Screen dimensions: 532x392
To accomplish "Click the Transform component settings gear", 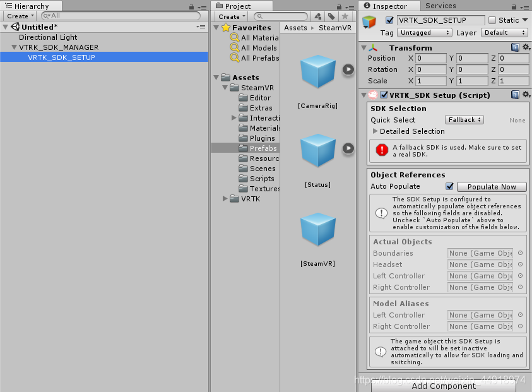I will click(526, 47).
